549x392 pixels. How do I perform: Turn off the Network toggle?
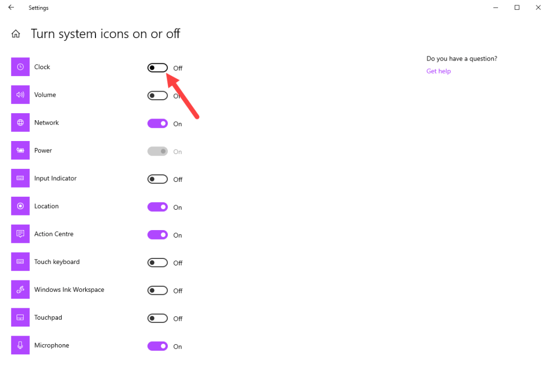pyautogui.click(x=158, y=123)
